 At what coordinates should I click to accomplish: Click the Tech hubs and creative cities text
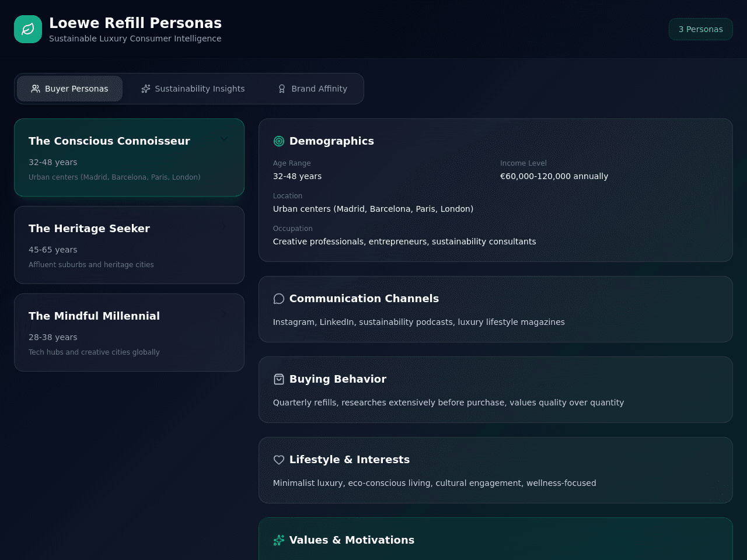[x=94, y=352]
